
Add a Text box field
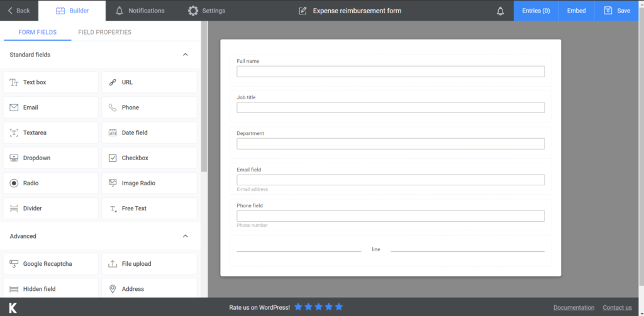tap(50, 82)
